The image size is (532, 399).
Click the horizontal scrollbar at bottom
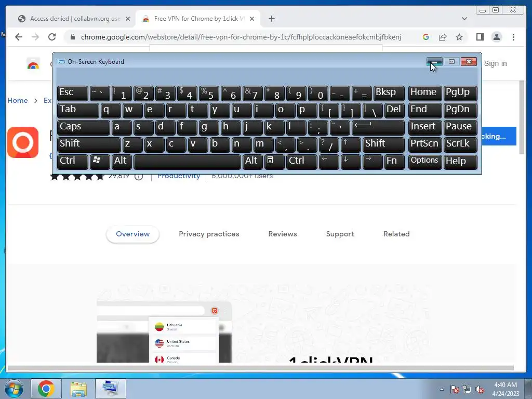coord(261,368)
